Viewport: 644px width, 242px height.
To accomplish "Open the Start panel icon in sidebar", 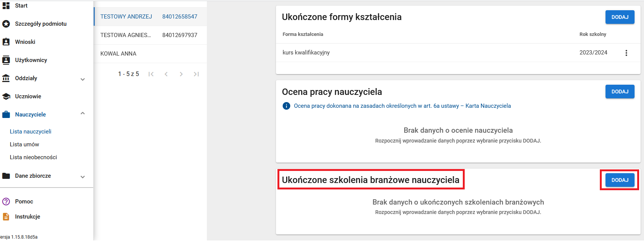I will [x=7, y=6].
